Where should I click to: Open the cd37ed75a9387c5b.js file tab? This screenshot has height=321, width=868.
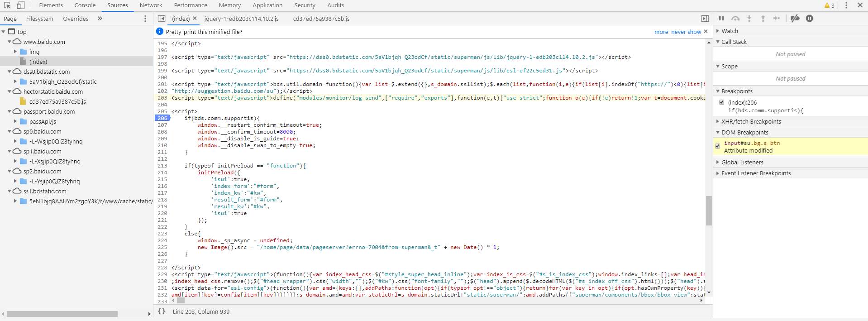point(321,19)
